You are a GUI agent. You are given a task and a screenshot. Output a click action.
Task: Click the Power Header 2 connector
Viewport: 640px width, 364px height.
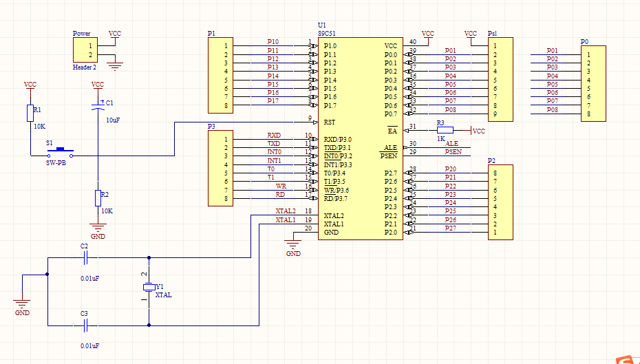84,50
